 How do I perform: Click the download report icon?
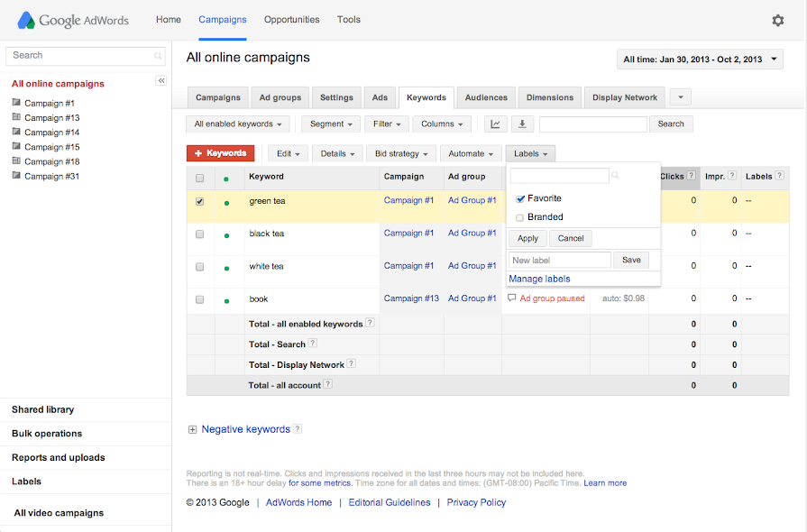[522, 124]
